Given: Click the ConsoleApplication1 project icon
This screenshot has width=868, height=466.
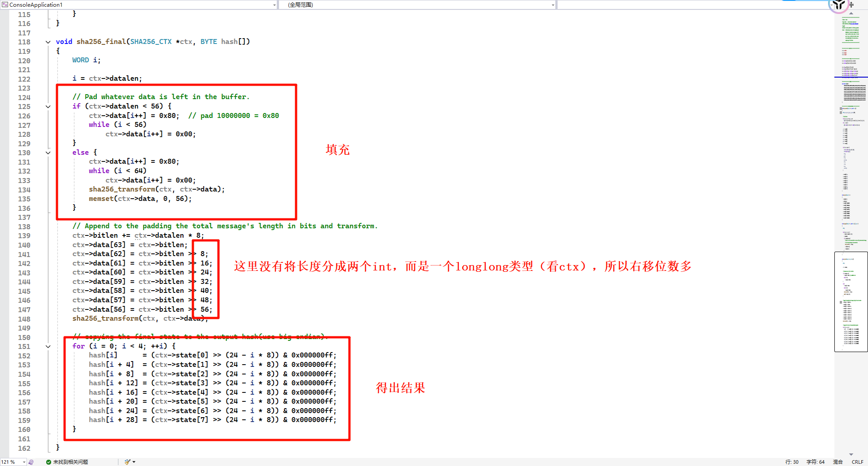Looking at the screenshot, I should (5, 4).
